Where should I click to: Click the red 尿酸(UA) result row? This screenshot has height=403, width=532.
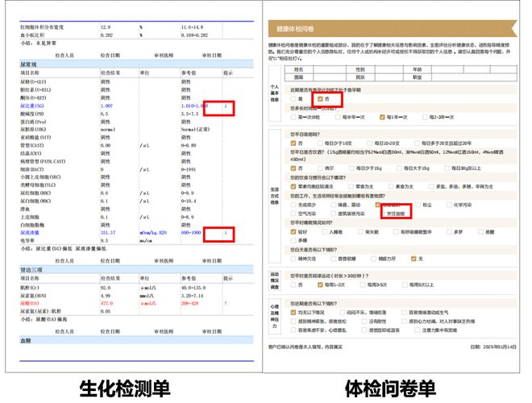(121, 305)
